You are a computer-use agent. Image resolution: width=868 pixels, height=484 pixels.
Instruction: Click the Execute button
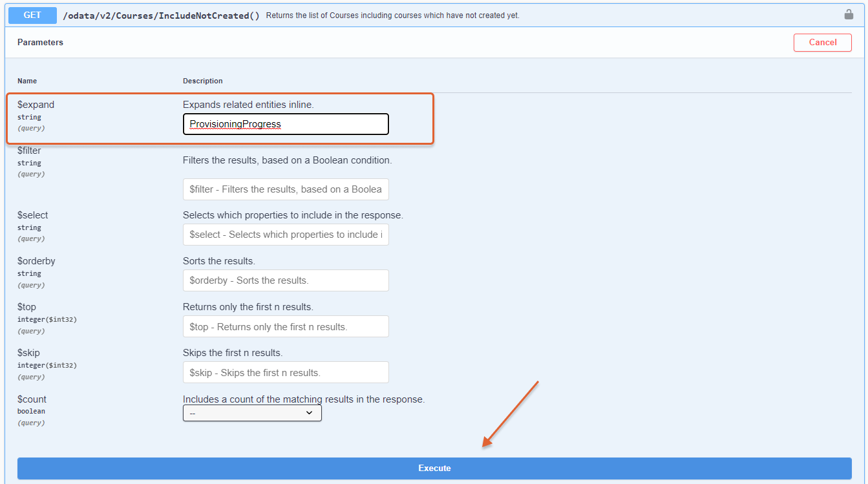(434, 468)
